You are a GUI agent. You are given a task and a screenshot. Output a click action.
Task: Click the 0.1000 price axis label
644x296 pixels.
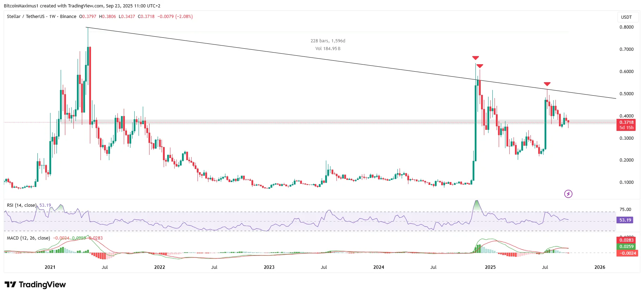coord(626,182)
